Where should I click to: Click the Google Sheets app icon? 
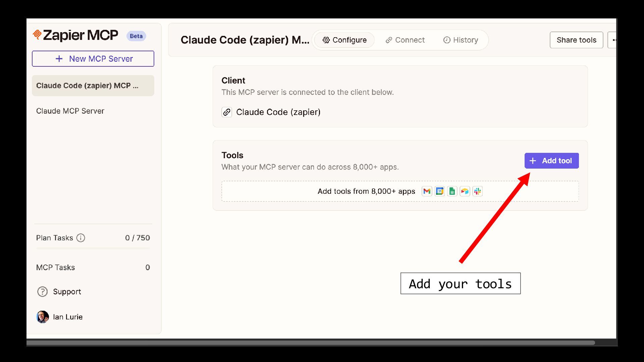(452, 191)
